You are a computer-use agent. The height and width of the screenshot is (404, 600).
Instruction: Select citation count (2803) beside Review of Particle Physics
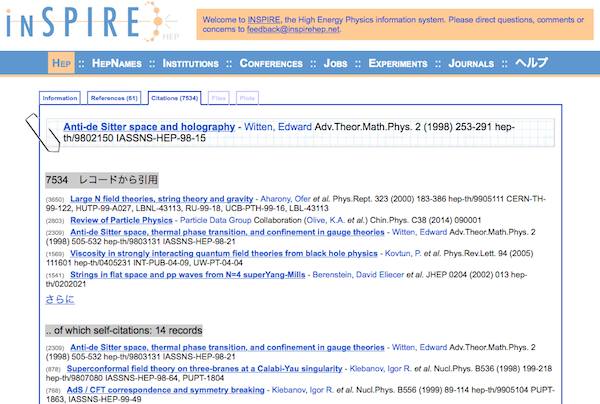click(x=55, y=221)
